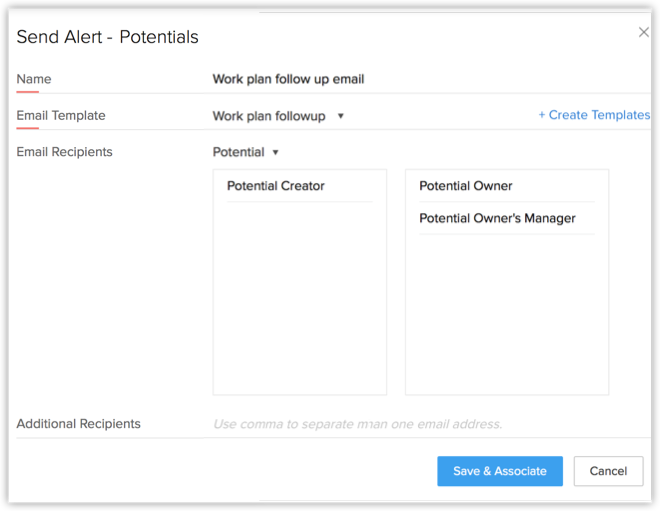Click the Potential recipients dropdown arrow
Viewport: 660px width, 511px height.
(276, 153)
